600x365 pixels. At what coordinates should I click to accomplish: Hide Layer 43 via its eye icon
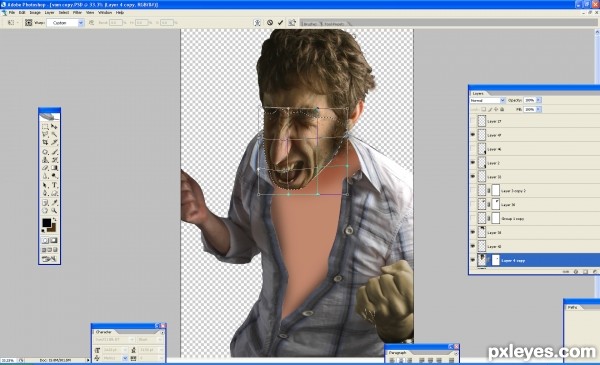pos(473,246)
